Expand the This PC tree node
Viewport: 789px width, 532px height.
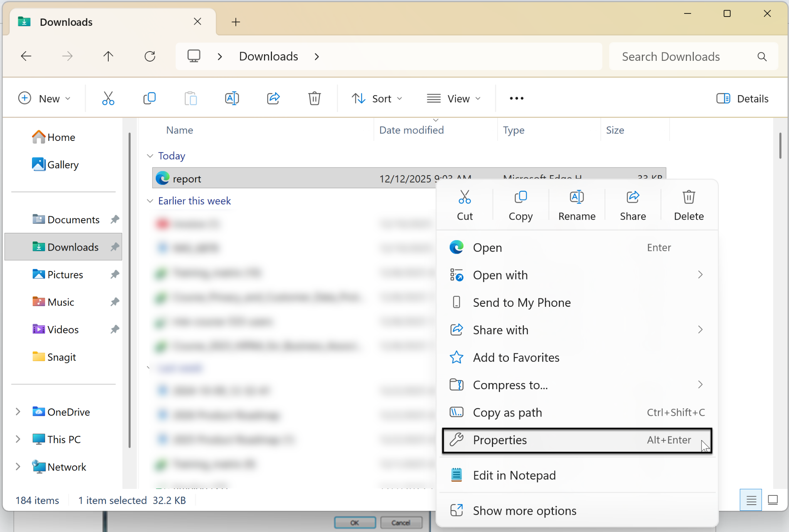18,439
